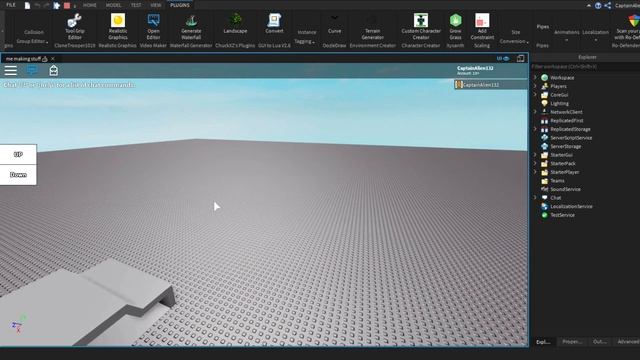Image resolution: width=640 pixels, height=360 pixels.
Task: Select the Teams service in Explorer
Action: tap(557, 180)
